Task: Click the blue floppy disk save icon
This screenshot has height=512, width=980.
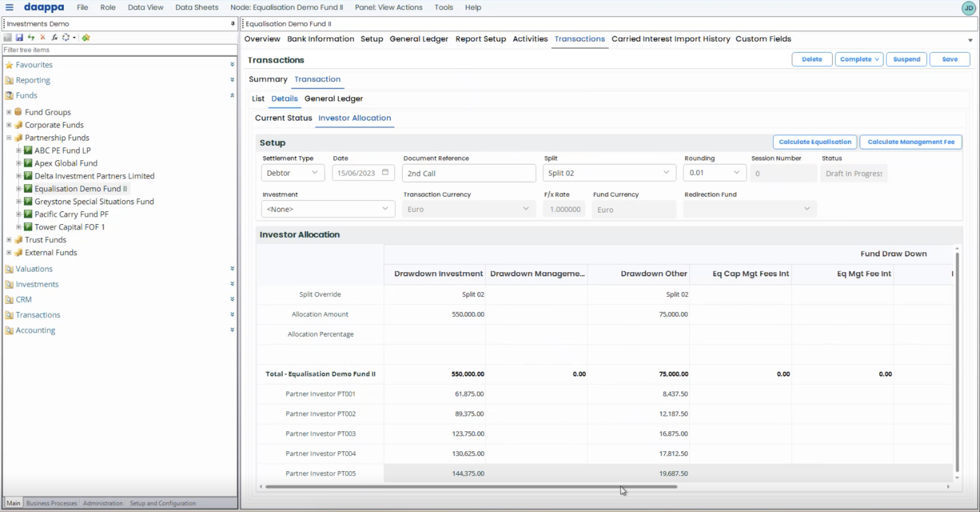Action: point(19,37)
